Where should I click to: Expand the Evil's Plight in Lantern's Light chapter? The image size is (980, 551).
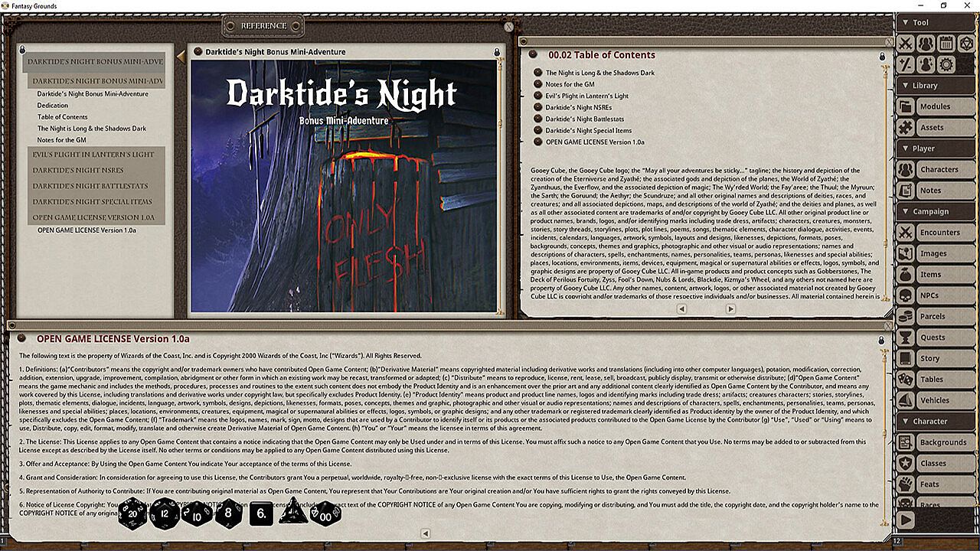(96, 155)
